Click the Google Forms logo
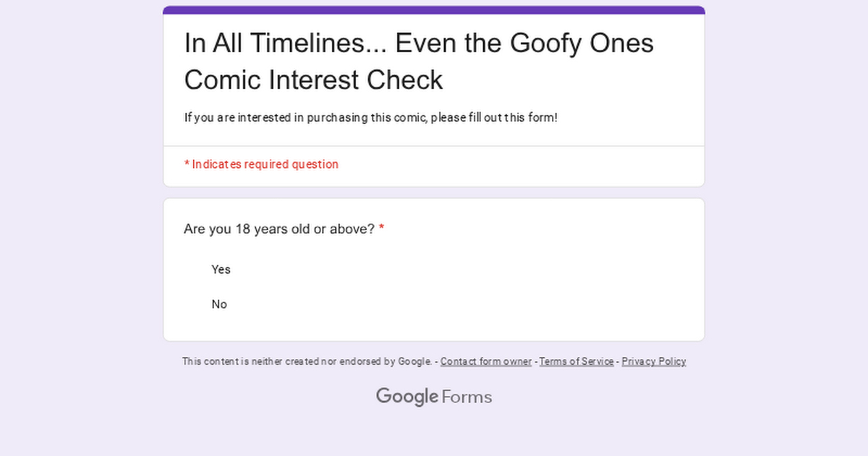The width and height of the screenshot is (868, 456). click(433, 397)
